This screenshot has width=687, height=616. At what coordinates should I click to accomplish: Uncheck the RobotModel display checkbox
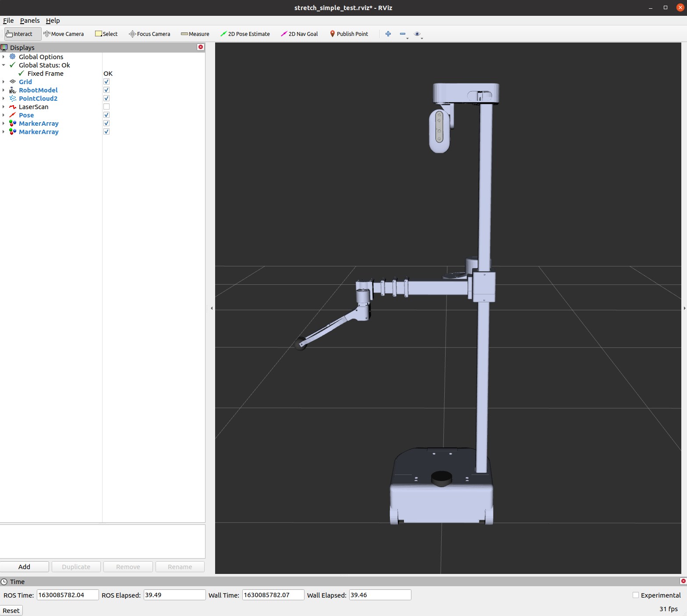point(106,90)
